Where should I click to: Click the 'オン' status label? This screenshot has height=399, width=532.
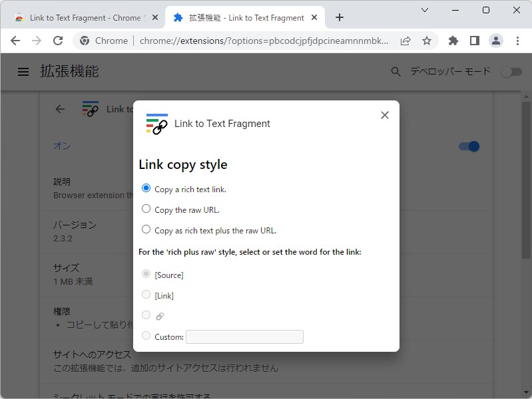point(62,146)
